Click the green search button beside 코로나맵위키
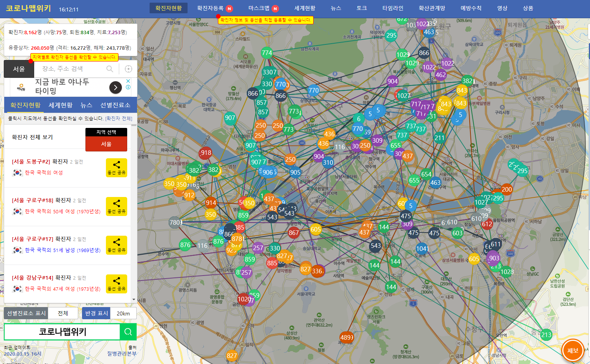Image resolution: width=590 pixels, height=364 pixels. click(128, 332)
